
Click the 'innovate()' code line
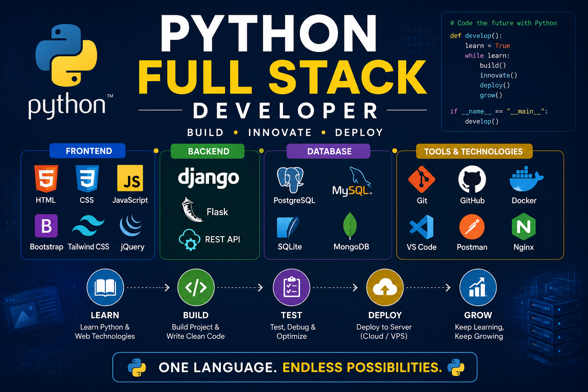click(498, 75)
